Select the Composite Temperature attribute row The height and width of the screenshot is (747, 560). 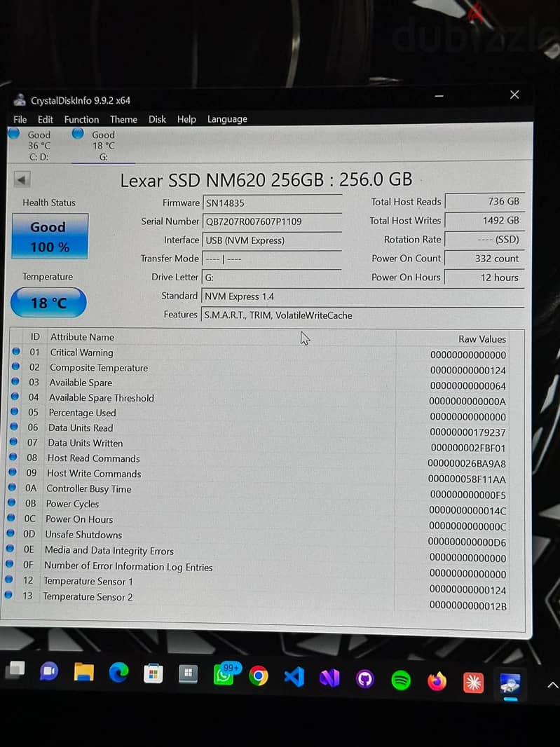pyautogui.click(x=260, y=369)
